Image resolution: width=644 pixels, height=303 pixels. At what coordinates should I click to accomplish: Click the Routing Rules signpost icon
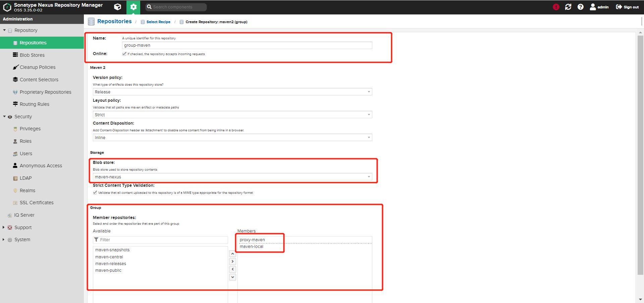click(x=15, y=104)
